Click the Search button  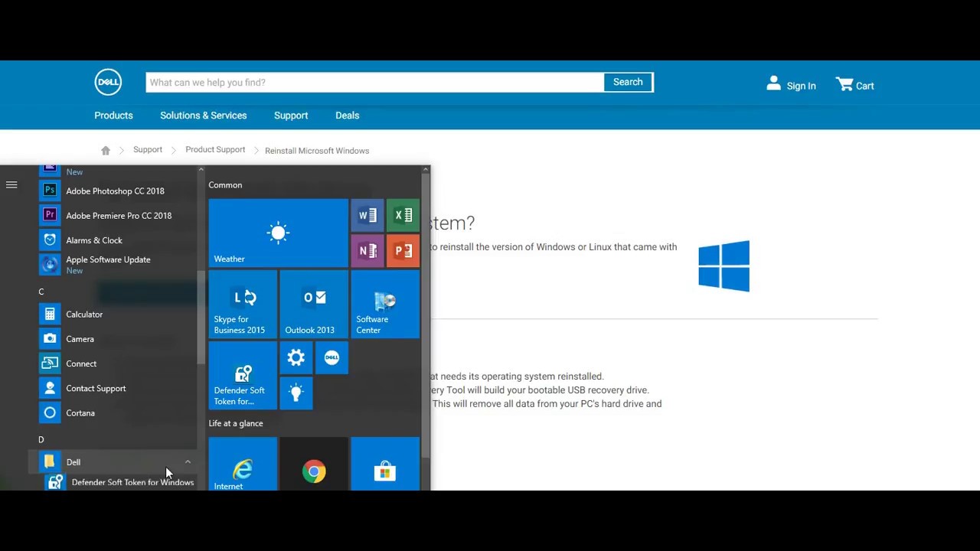(628, 82)
